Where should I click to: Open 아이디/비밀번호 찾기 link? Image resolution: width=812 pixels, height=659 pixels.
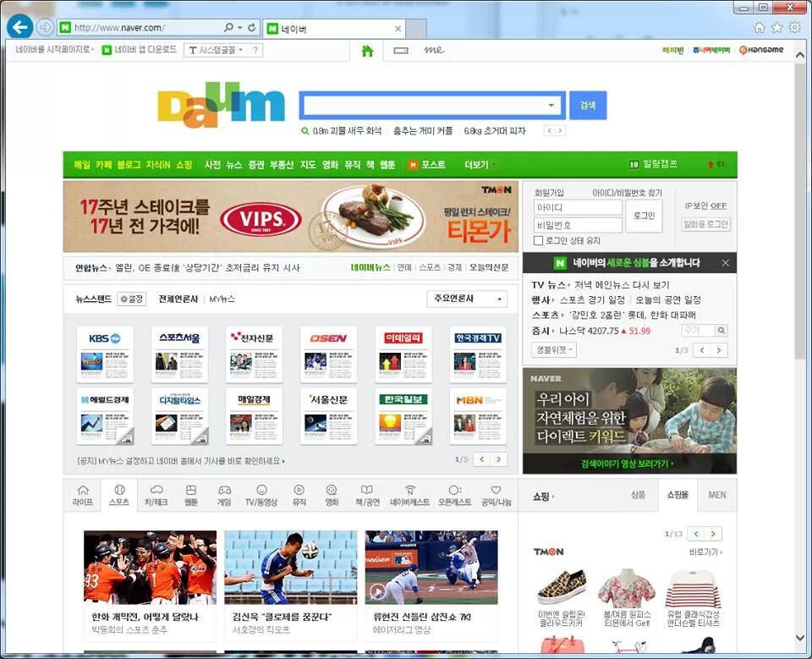(x=627, y=193)
